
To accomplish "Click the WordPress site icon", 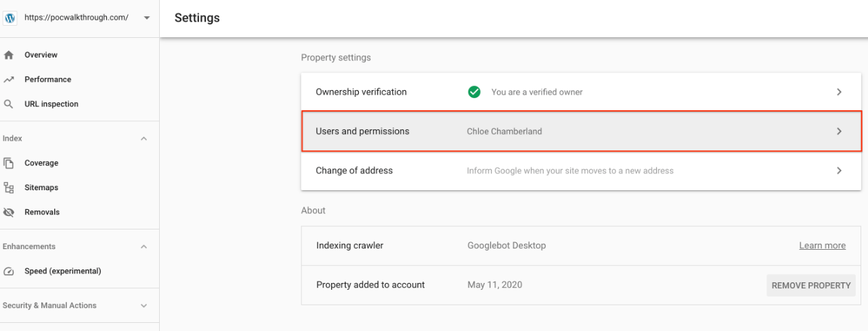I will click(9, 18).
